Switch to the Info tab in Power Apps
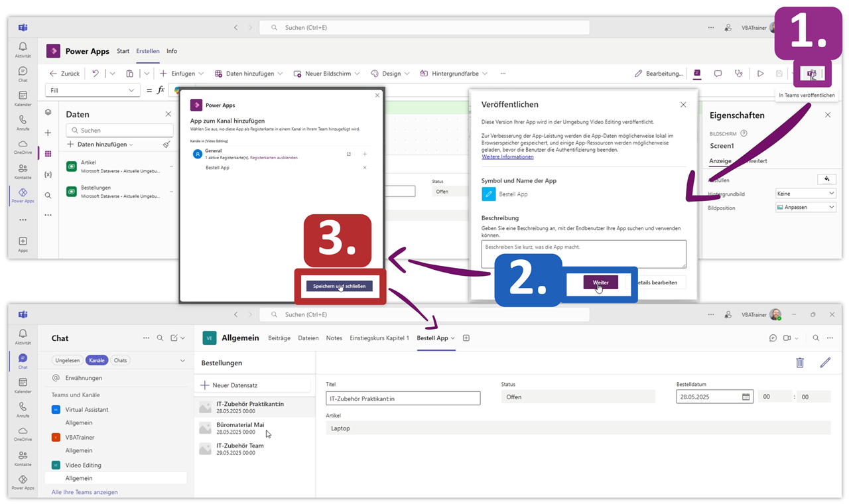The height and width of the screenshot is (504, 849). (x=172, y=51)
